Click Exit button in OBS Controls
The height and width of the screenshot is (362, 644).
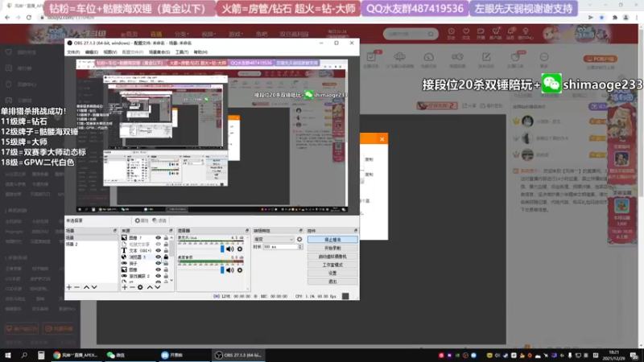pos(332,282)
